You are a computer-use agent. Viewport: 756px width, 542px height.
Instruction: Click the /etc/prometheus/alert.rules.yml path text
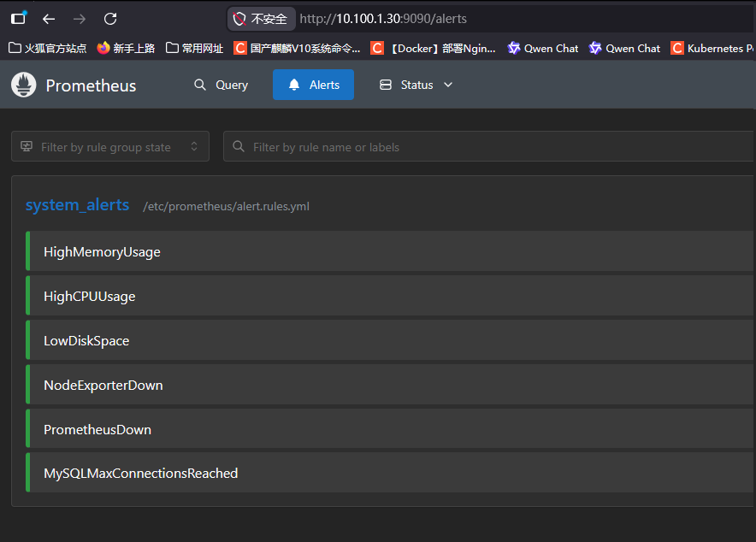226,206
